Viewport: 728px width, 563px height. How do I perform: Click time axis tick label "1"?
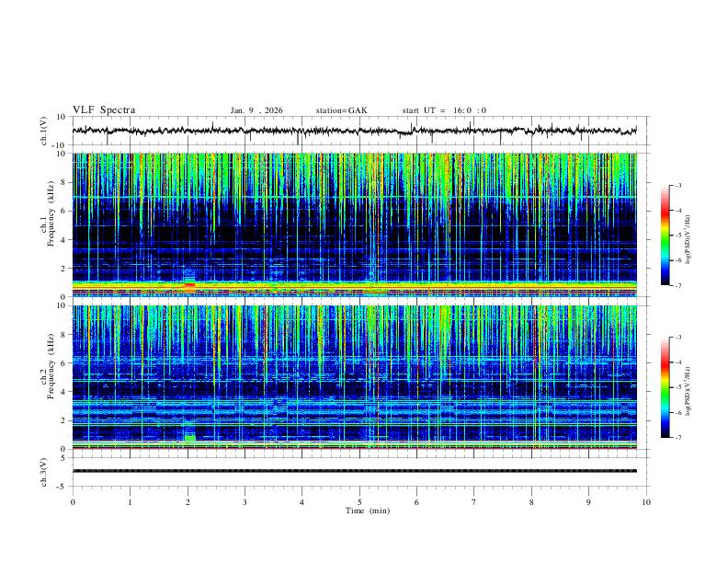click(x=130, y=502)
